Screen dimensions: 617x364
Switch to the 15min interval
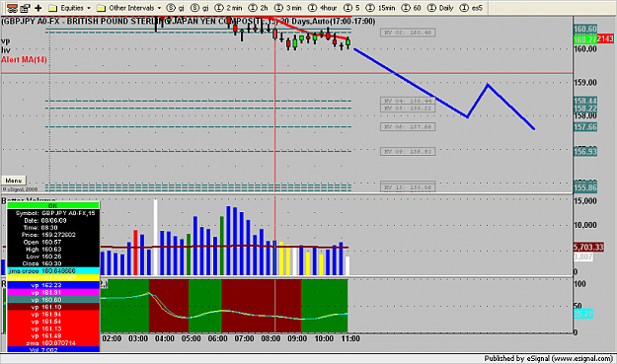(x=380, y=8)
